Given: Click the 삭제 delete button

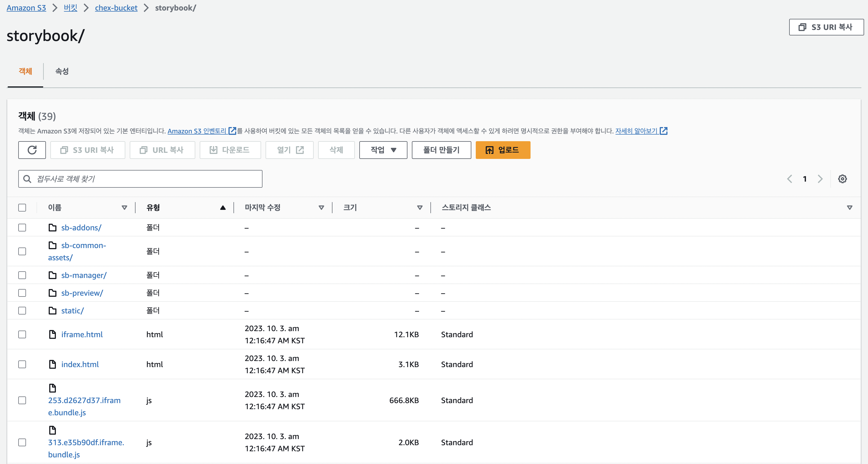Looking at the screenshot, I should 336,150.
